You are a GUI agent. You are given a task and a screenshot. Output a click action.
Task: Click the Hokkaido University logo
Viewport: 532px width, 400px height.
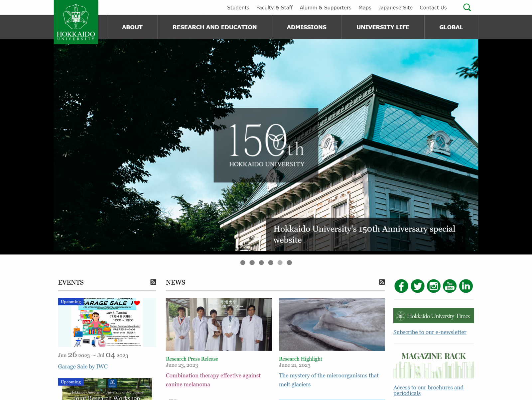point(76,22)
